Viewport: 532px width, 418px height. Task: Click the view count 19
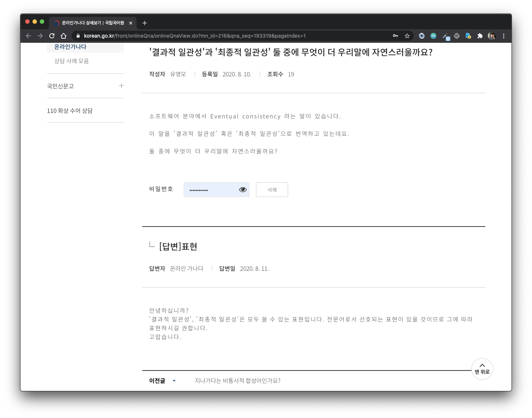coord(291,74)
